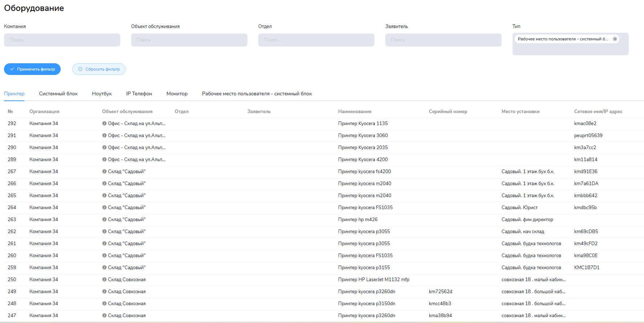Open the Ноутбук tab
Image resolution: width=644 pixels, height=323 pixels.
pyautogui.click(x=102, y=94)
